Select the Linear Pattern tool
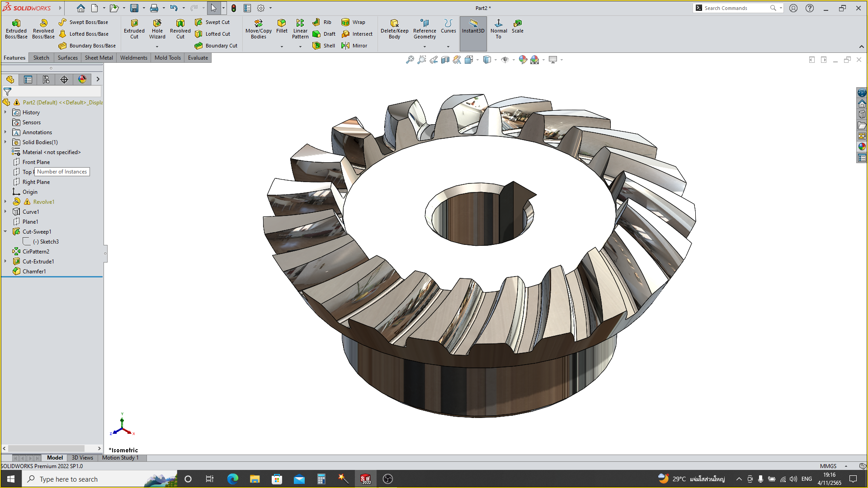The width and height of the screenshot is (868, 488). [x=300, y=29]
